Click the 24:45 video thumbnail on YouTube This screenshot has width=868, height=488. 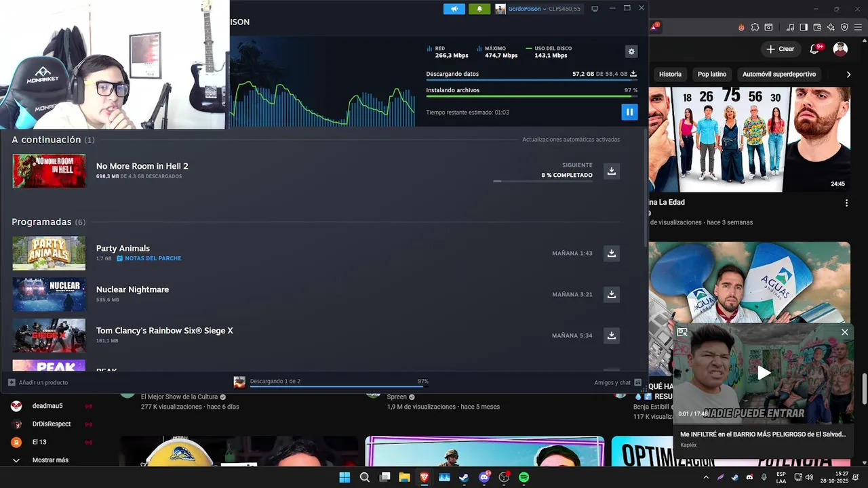coord(749,139)
